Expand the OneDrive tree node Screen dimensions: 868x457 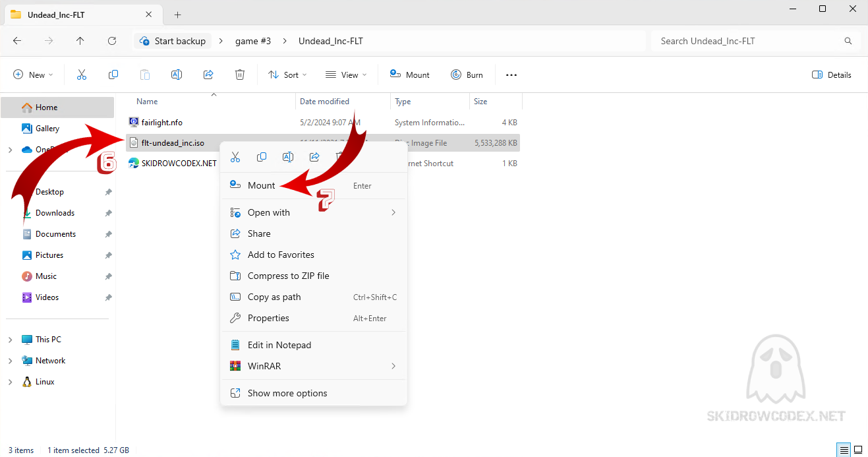(x=10, y=150)
